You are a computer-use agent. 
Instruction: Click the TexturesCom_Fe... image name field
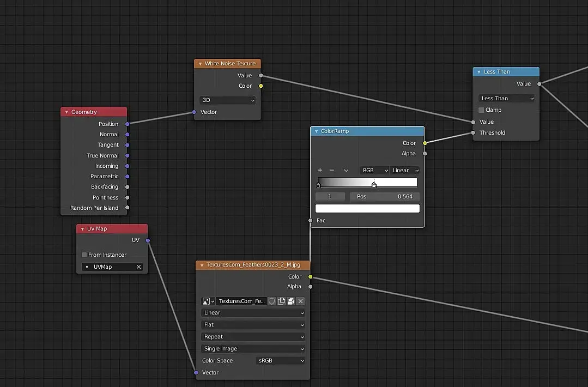tap(241, 301)
